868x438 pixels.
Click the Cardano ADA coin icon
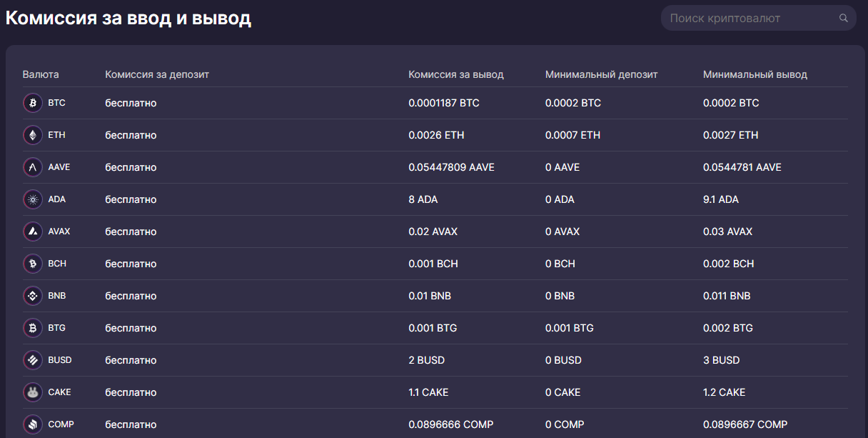[33, 199]
